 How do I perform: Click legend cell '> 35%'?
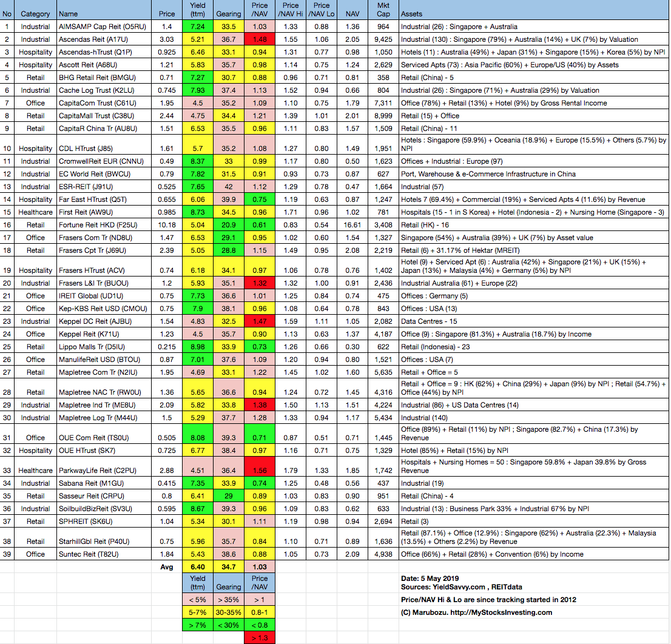click(229, 600)
